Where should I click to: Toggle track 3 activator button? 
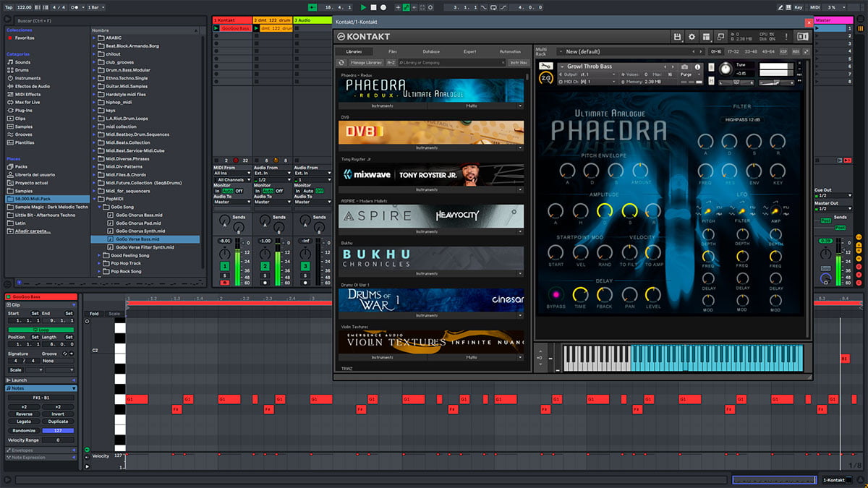click(x=305, y=267)
